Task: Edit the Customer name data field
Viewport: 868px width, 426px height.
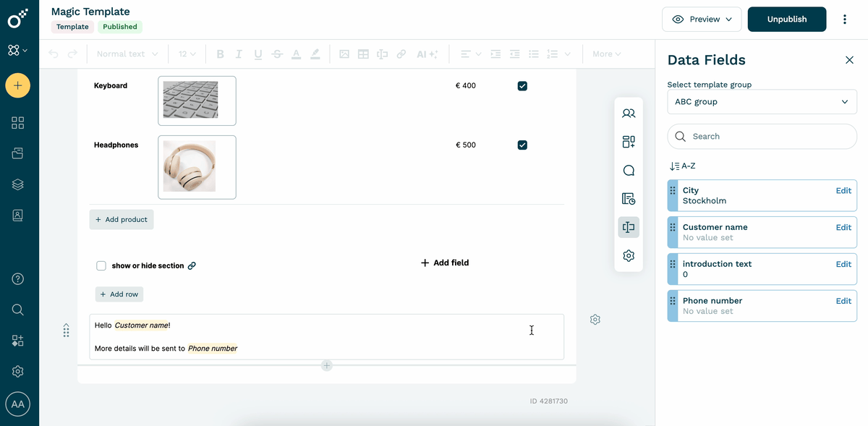Action: (843, 228)
